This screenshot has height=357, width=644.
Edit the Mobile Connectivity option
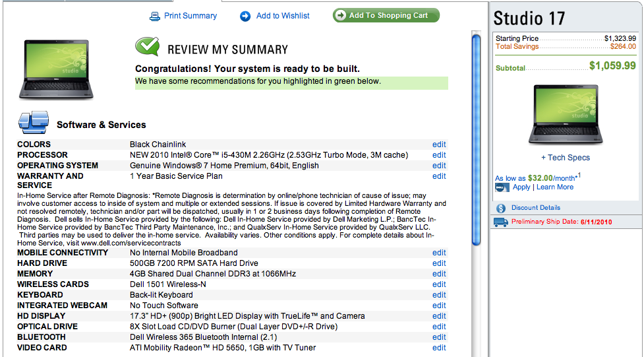click(438, 253)
